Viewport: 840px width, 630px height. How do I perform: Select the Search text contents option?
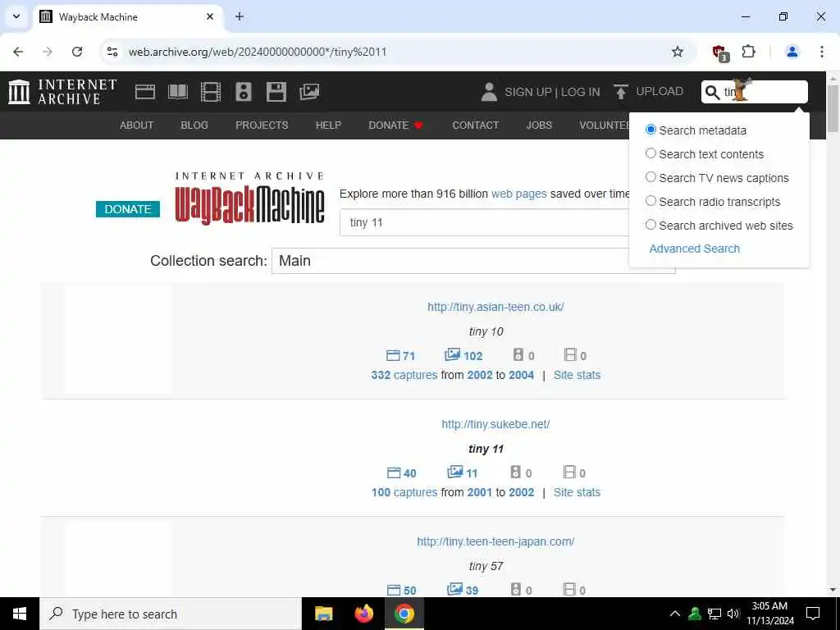(651, 153)
